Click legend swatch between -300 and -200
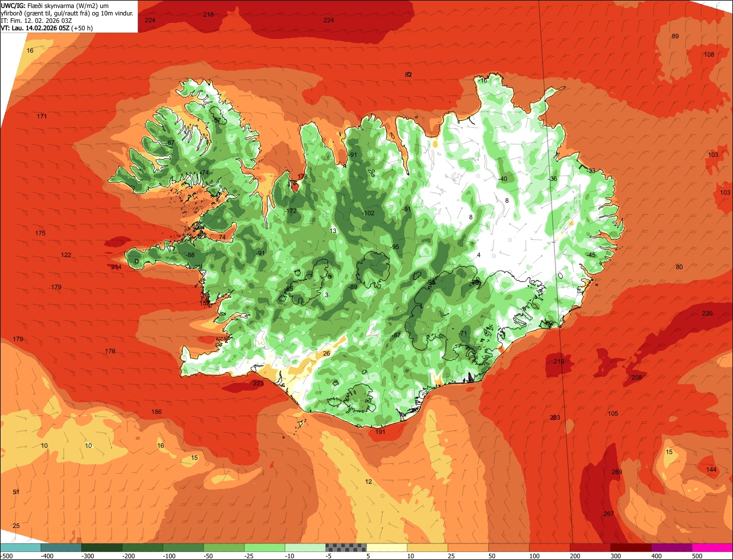The height and width of the screenshot is (560, 733). pos(101,547)
